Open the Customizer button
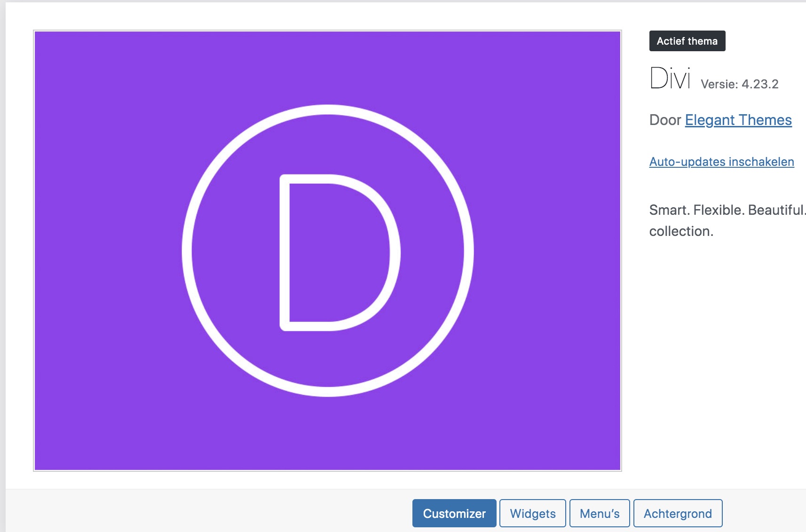Image resolution: width=806 pixels, height=532 pixels. click(454, 513)
